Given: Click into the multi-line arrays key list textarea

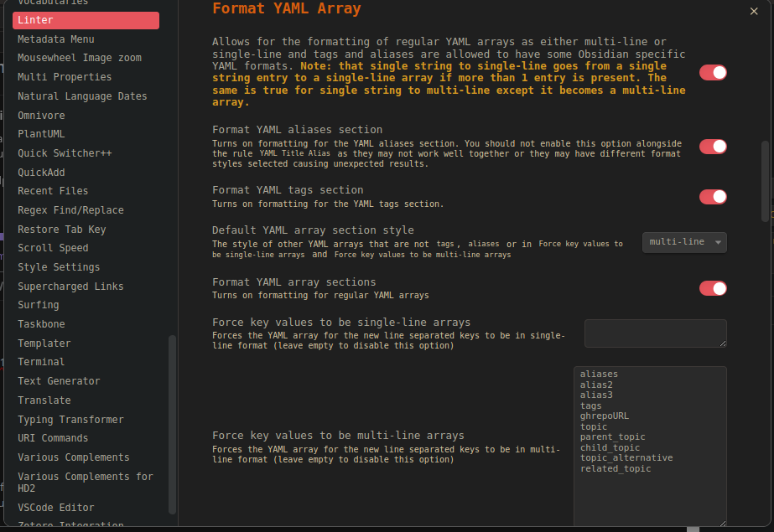Looking at the screenshot, I should click(650, 447).
